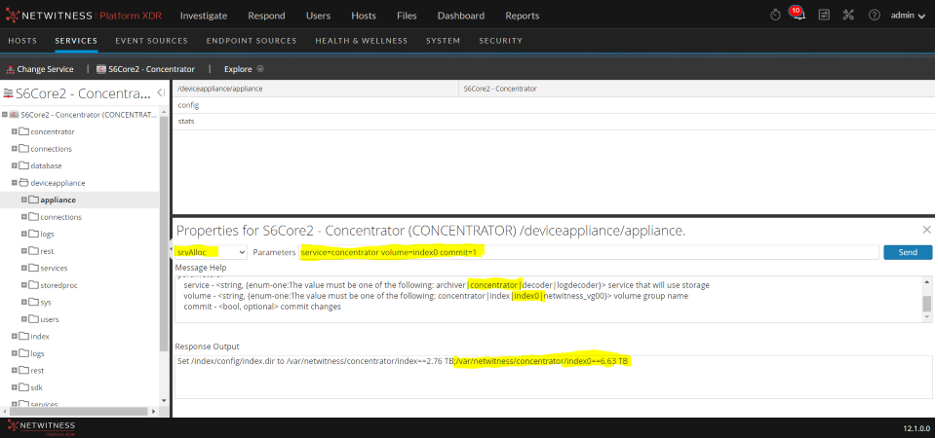Click the config row in table
The image size is (938, 438).
(x=553, y=105)
